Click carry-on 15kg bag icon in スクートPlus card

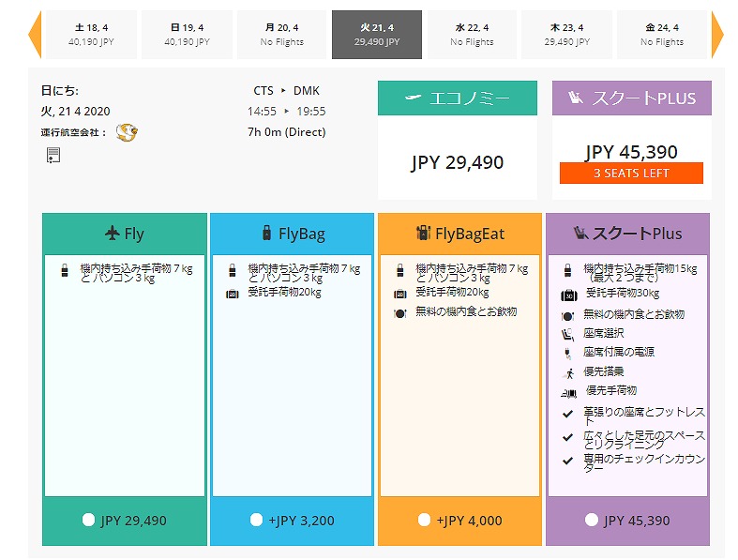(x=567, y=270)
